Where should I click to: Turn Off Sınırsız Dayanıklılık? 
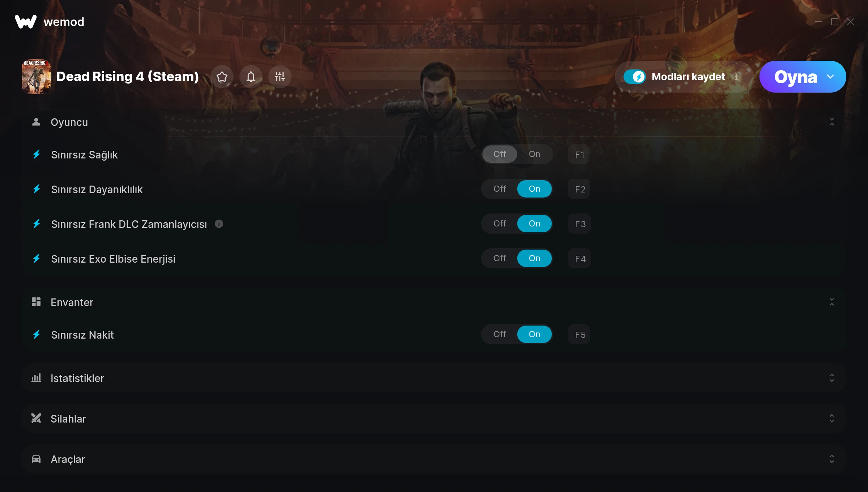[x=500, y=189]
